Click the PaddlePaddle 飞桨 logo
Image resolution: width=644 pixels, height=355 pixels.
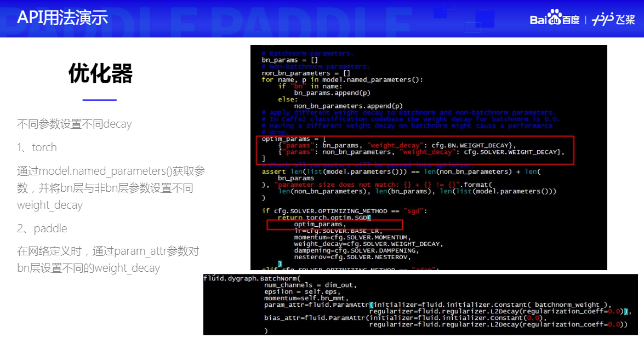click(613, 19)
